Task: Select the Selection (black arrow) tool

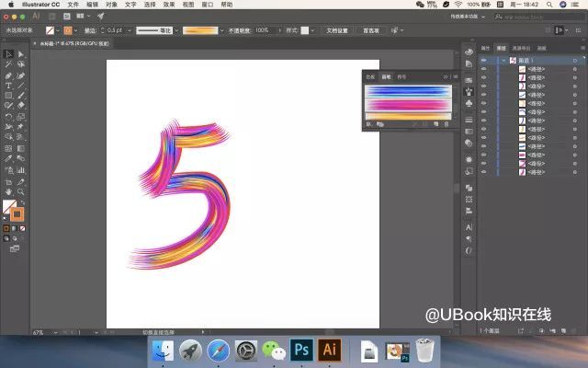Action: tap(8, 54)
